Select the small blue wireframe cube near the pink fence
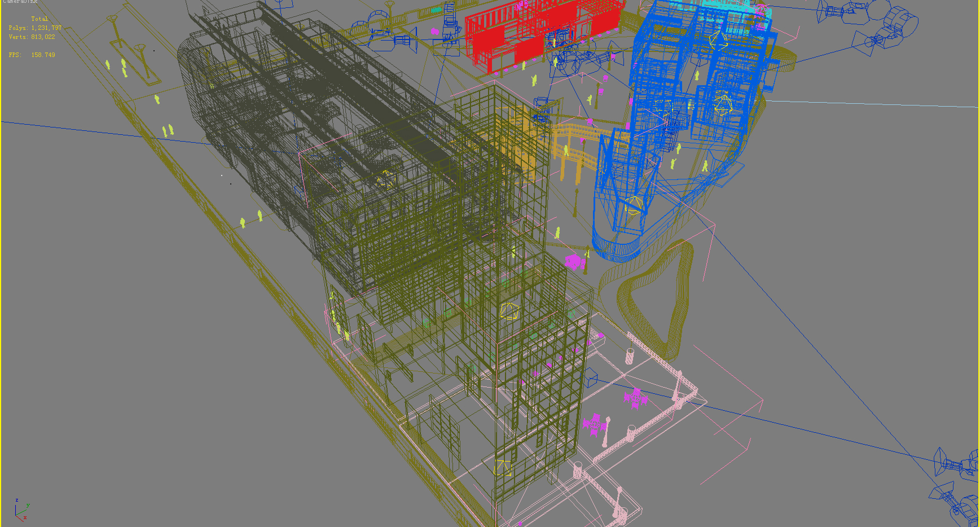980x527 pixels. pyautogui.click(x=590, y=377)
